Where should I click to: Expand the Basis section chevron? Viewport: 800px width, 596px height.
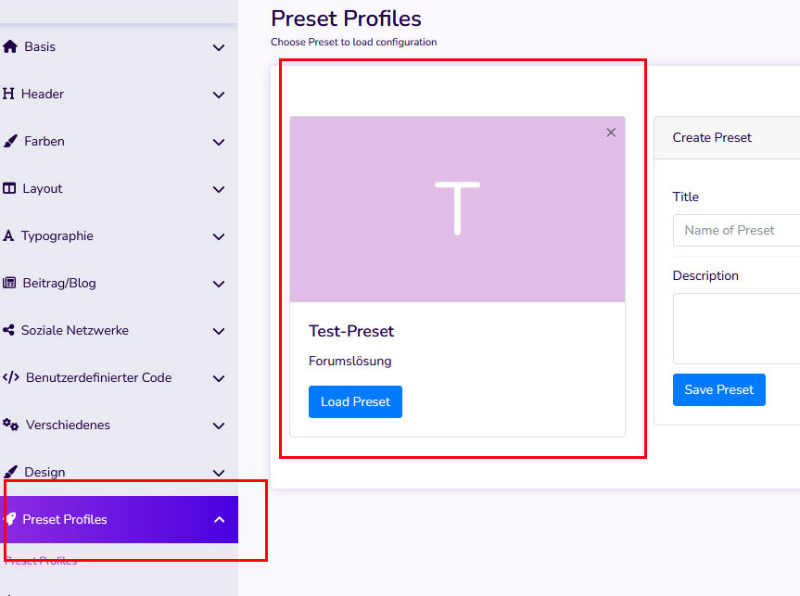pyautogui.click(x=219, y=47)
